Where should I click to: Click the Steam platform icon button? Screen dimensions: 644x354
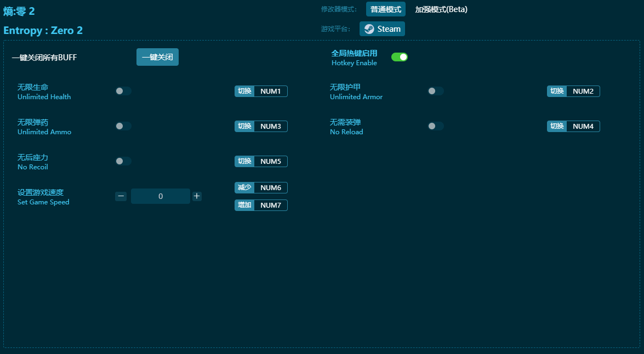pyautogui.click(x=382, y=29)
